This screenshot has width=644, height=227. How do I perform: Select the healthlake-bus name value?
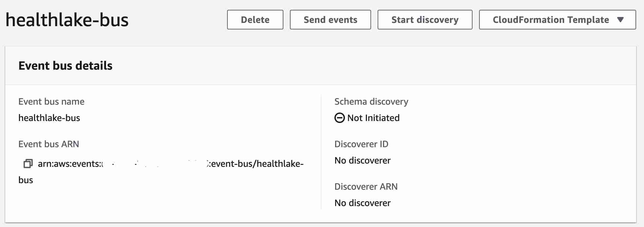click(x=49, y=118)
